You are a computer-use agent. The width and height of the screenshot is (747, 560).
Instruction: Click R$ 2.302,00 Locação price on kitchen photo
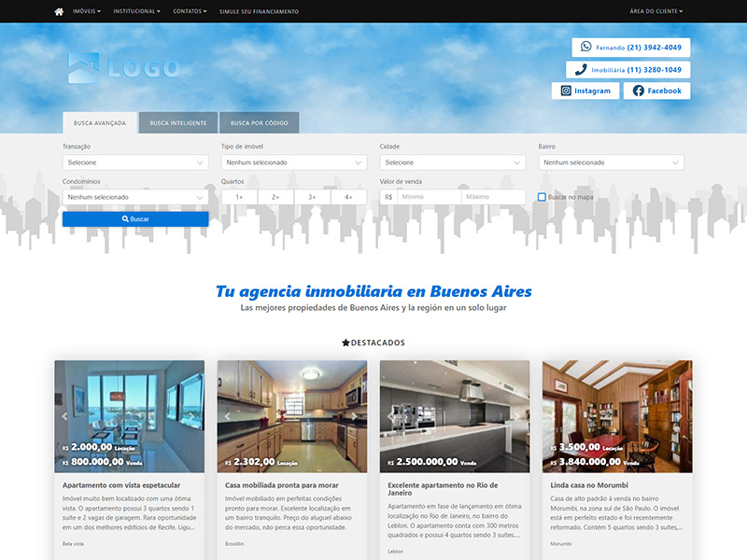261,462
